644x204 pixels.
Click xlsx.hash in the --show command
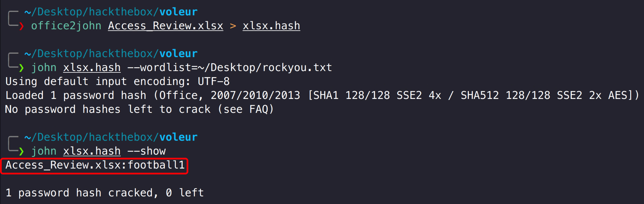tap(92, 151)
